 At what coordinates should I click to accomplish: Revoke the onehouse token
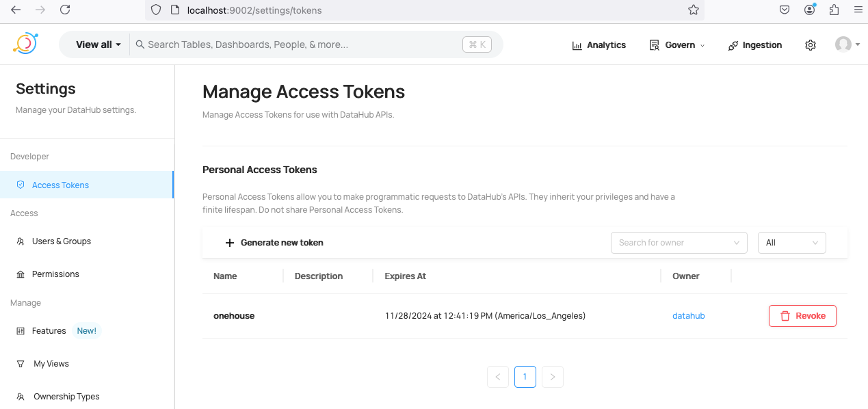[x=802, y=316]
